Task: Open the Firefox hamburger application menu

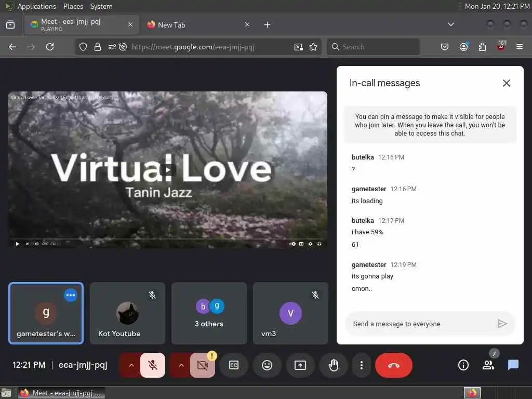Action: [x=520, y=47]
